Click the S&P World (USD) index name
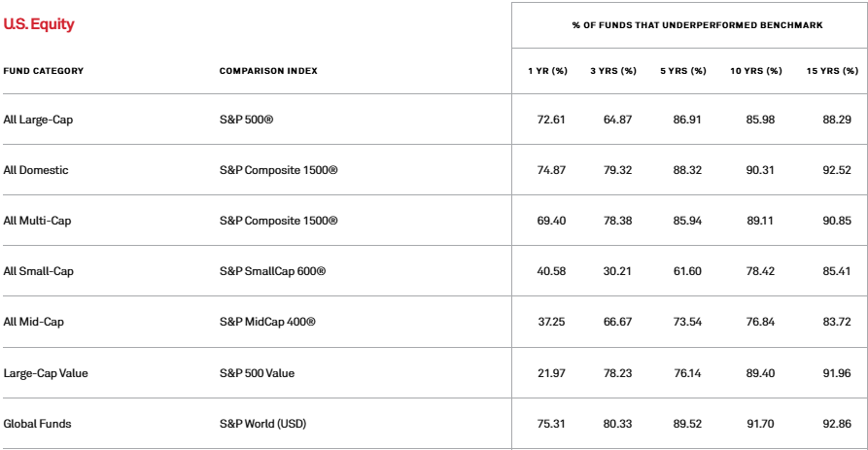868x450 pixels. click(264, 423)
